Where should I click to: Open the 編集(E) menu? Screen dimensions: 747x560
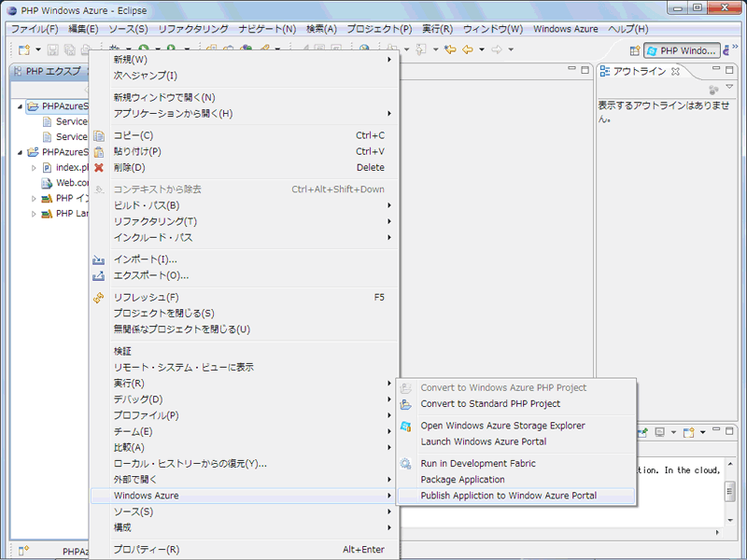(x=83, y=29)
